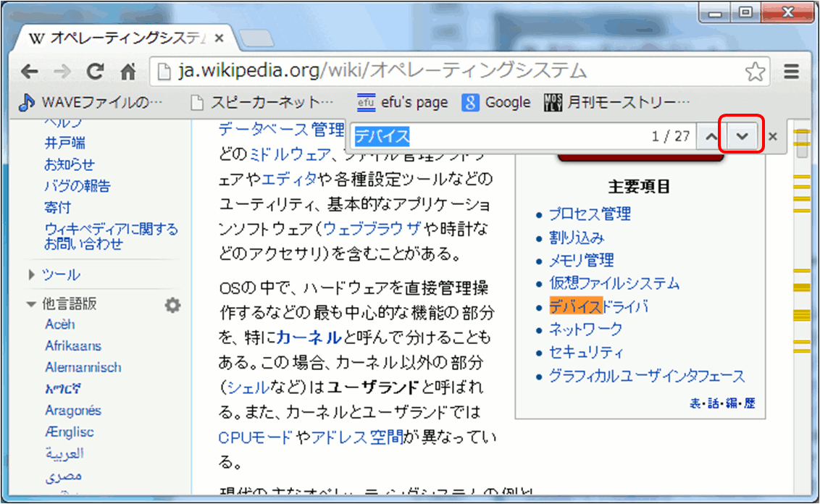Screen dimensions: 820x504
Task: Open the efu's page bookmark
Action: [402, 103]
